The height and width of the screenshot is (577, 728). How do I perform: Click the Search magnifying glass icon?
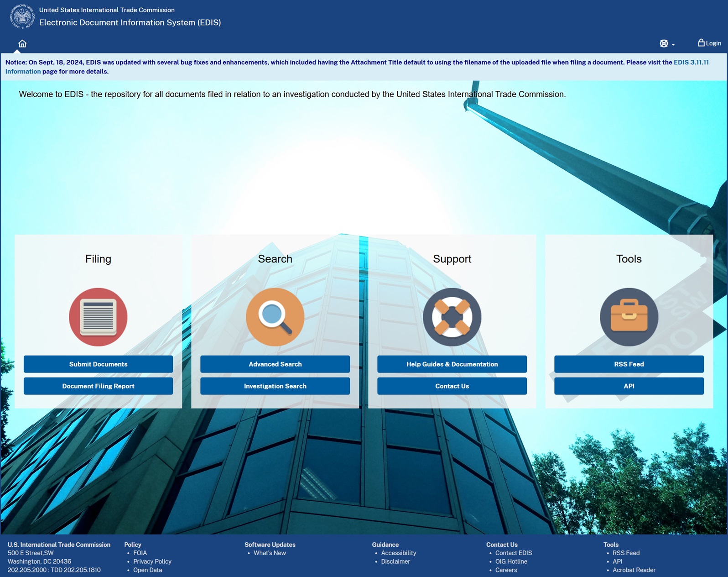coord(275,317)
